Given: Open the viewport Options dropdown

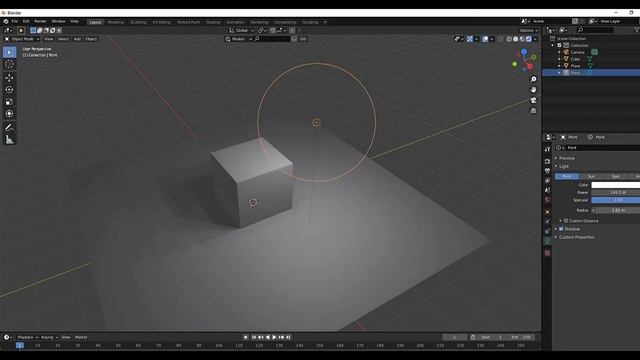Looking at the screenshot, I should [529, 31].
